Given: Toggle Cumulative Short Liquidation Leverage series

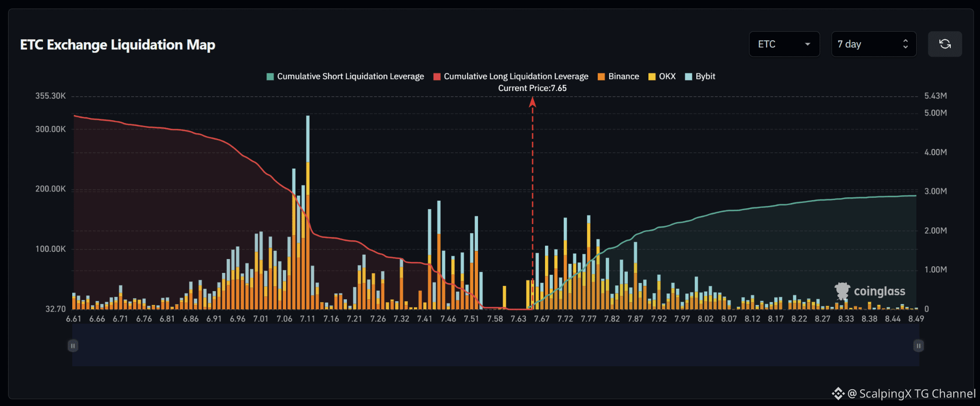Looking at the screenshot, I should [345, 77].
